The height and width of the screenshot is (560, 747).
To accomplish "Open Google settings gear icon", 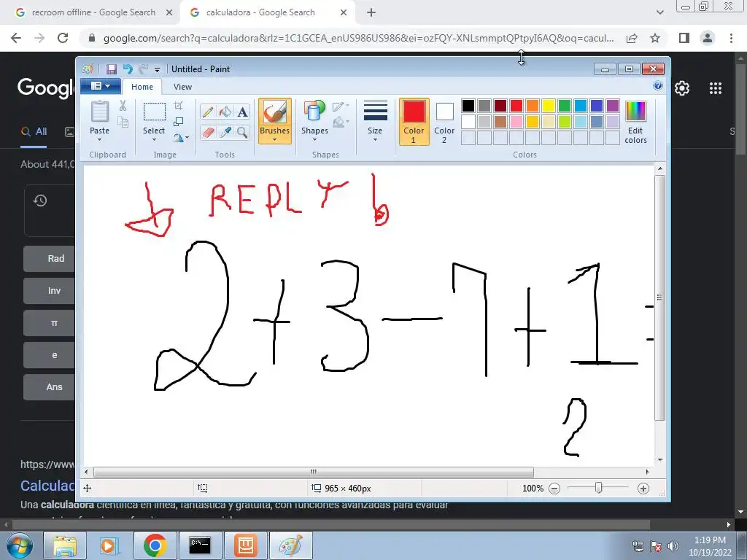I will [x=682, y=88].
